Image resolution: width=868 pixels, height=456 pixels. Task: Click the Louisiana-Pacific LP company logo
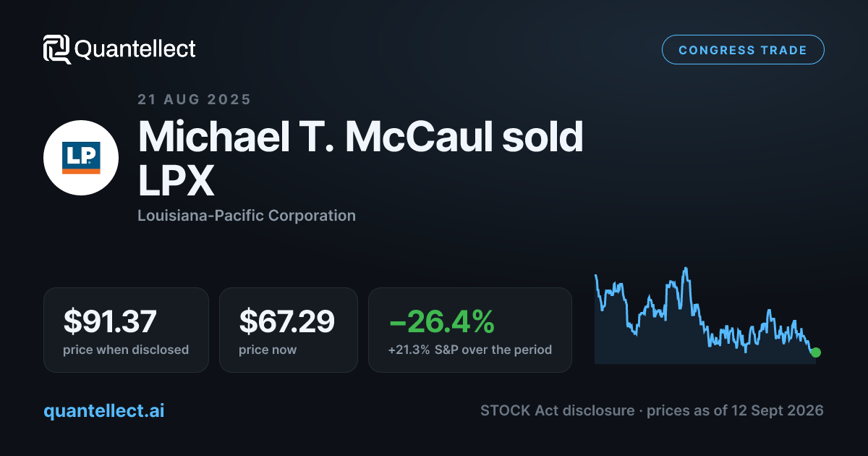(x=81, y=158)
